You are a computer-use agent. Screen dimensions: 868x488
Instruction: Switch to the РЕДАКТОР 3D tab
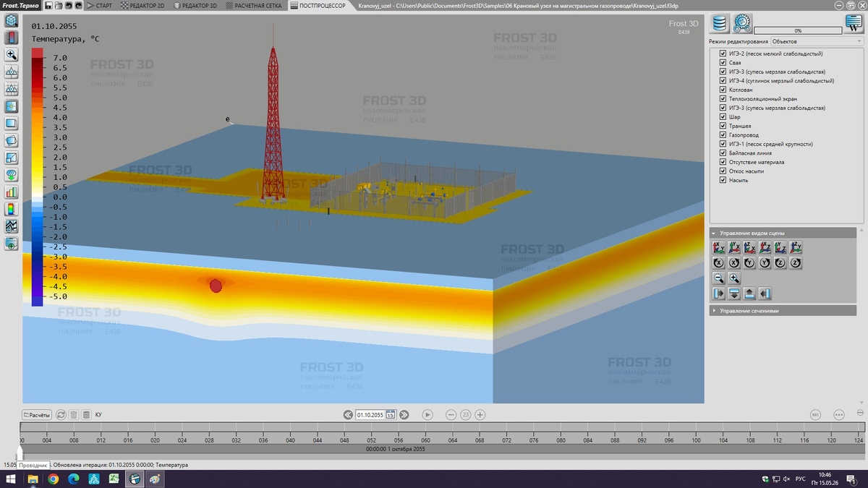(195, 5)
